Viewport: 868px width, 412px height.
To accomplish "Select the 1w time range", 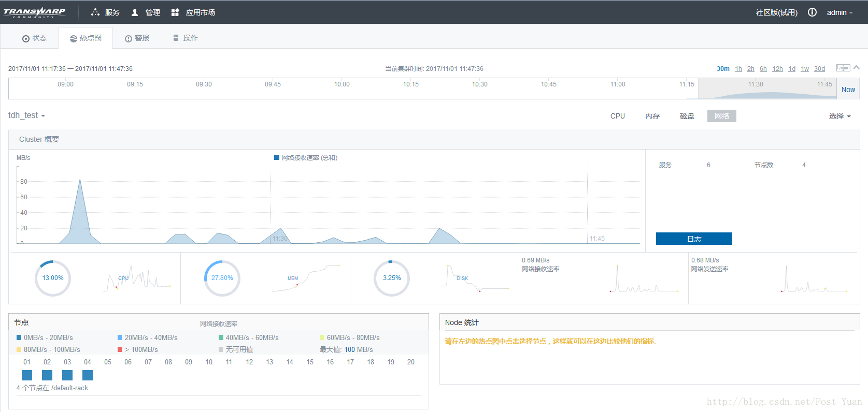I will [x=805, y=69].
